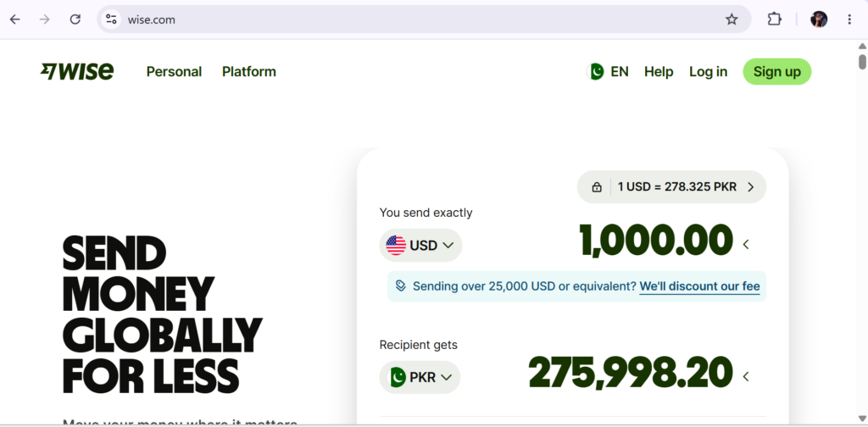Open the browser extensions puzzle icon

(775, 19)
